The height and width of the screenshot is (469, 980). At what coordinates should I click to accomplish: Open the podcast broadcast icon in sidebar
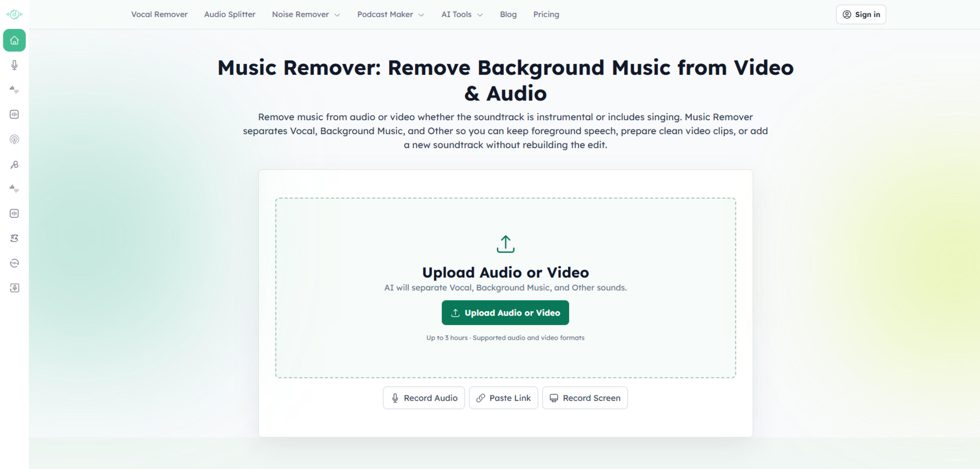[15, 139]
